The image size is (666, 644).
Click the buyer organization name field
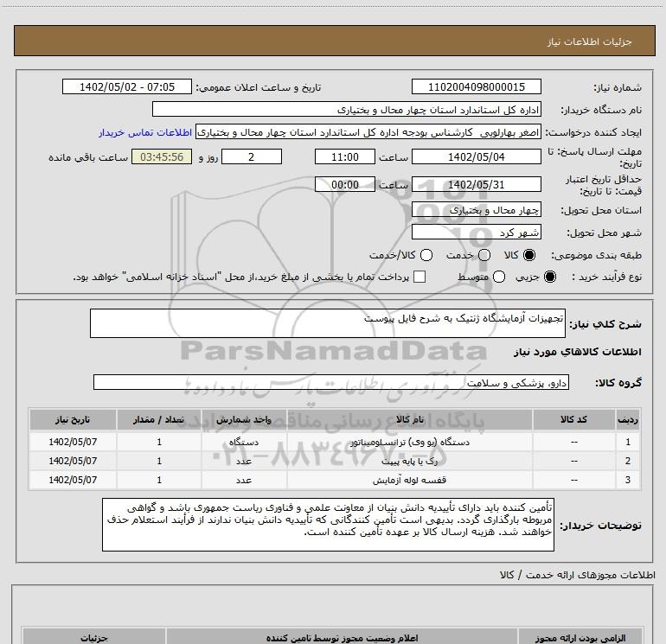click(347, 110)
